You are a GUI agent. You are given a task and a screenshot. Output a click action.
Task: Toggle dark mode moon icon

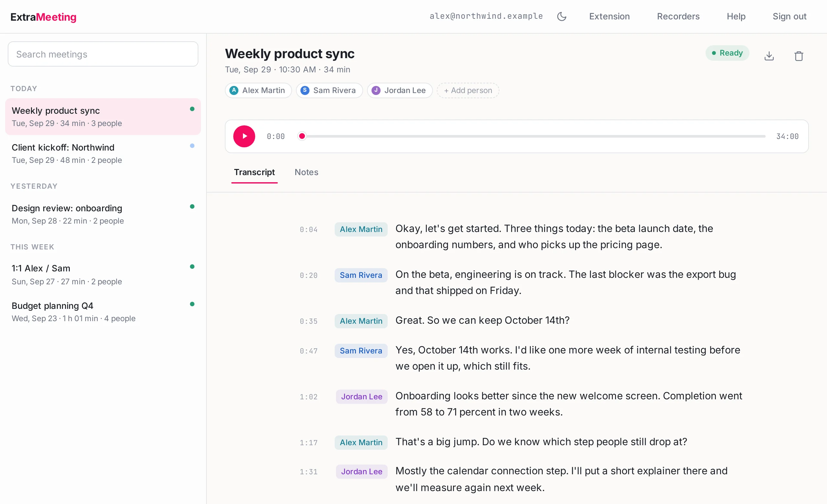coord(561,16)
